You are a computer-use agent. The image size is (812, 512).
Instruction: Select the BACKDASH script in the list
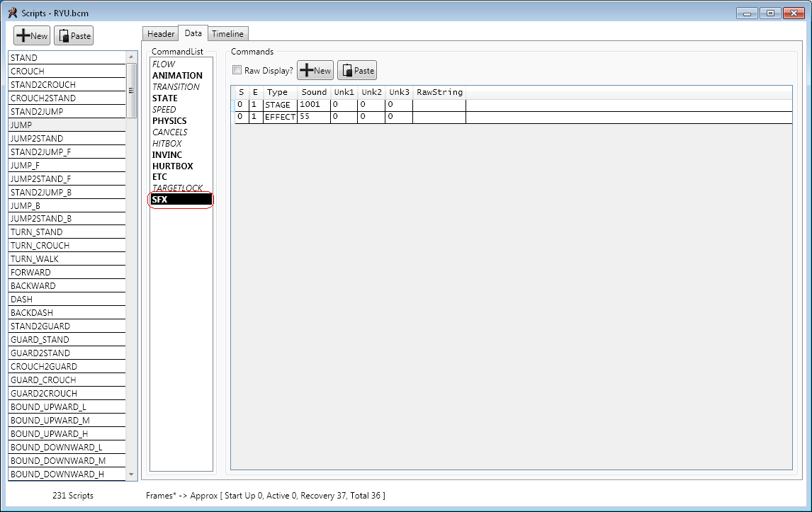pos(32,313)
